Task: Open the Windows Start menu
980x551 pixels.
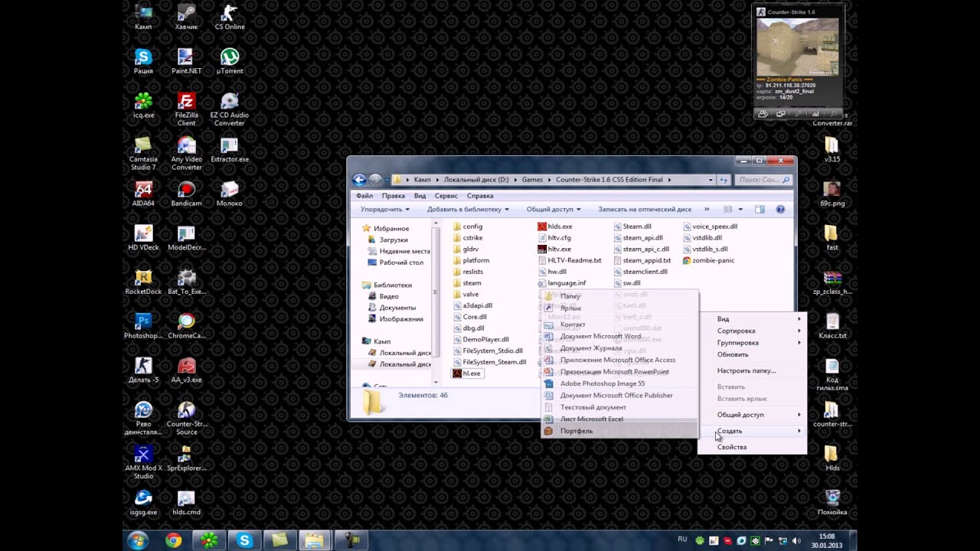Action: 138,541
